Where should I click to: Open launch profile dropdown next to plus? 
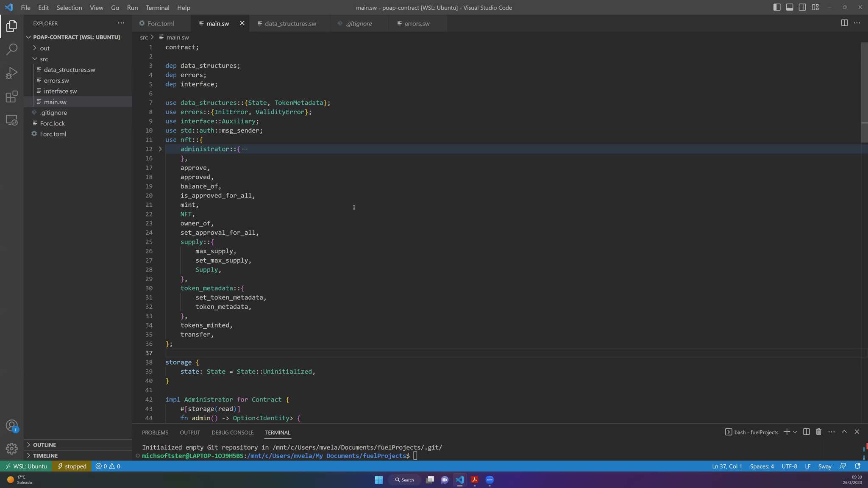795,432
